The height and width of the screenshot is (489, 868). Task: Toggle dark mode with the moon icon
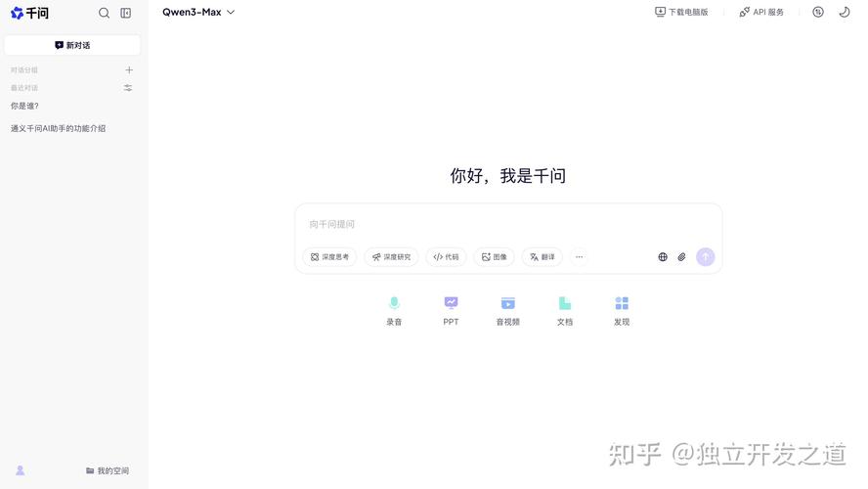pyautogui.click(x=845, y=12)
